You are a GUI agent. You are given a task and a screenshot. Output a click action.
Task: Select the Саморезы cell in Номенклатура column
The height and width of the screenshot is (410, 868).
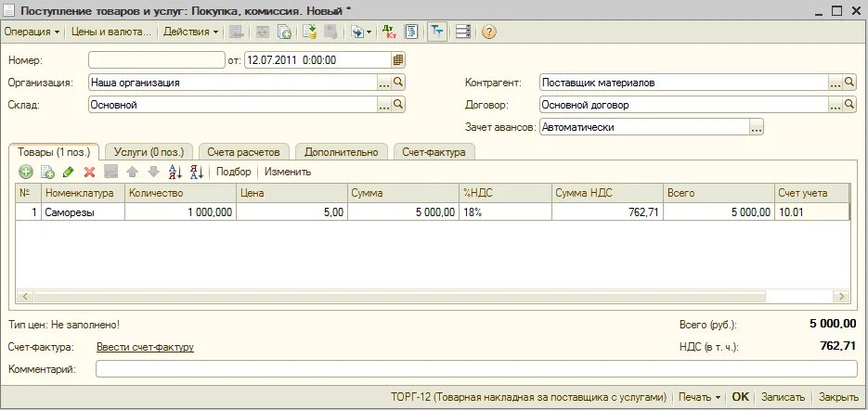[83, 211]
